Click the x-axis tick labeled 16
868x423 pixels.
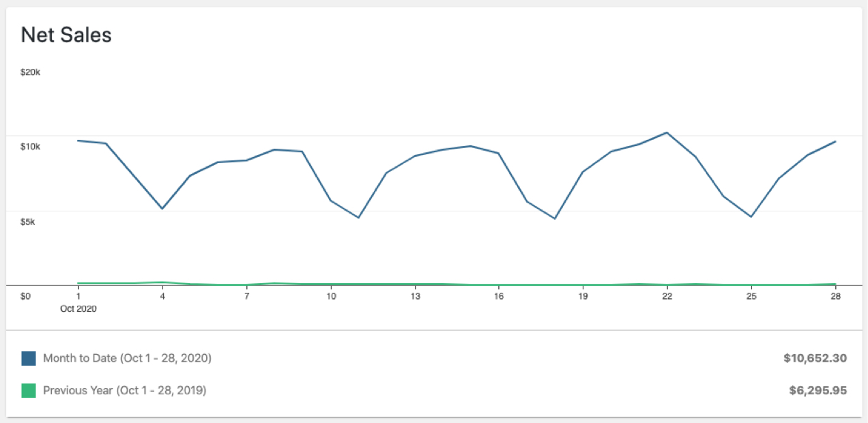(x=499, y=296)
